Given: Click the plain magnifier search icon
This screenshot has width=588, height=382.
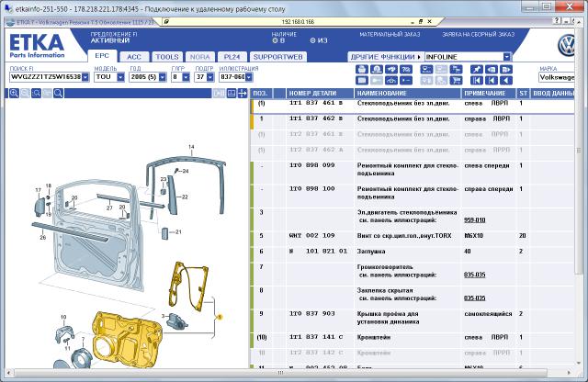Looking at the screenshot, I should (58, 93).
